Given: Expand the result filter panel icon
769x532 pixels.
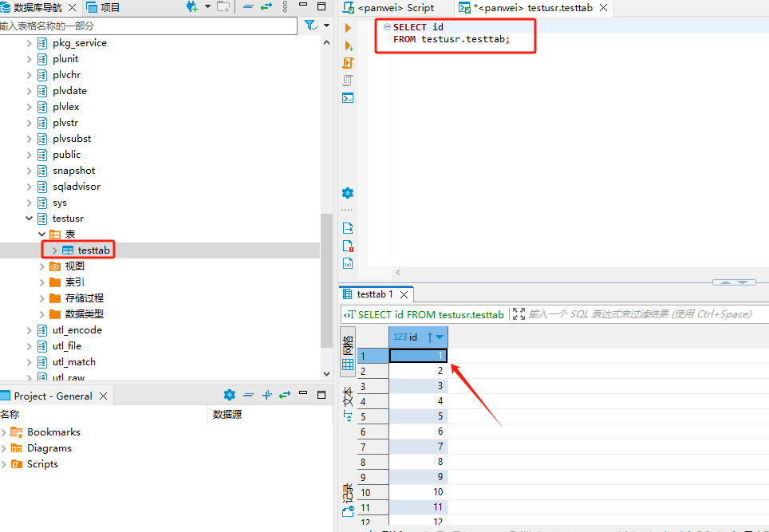Looking at the screenshot, I should [x=519, y=313].
